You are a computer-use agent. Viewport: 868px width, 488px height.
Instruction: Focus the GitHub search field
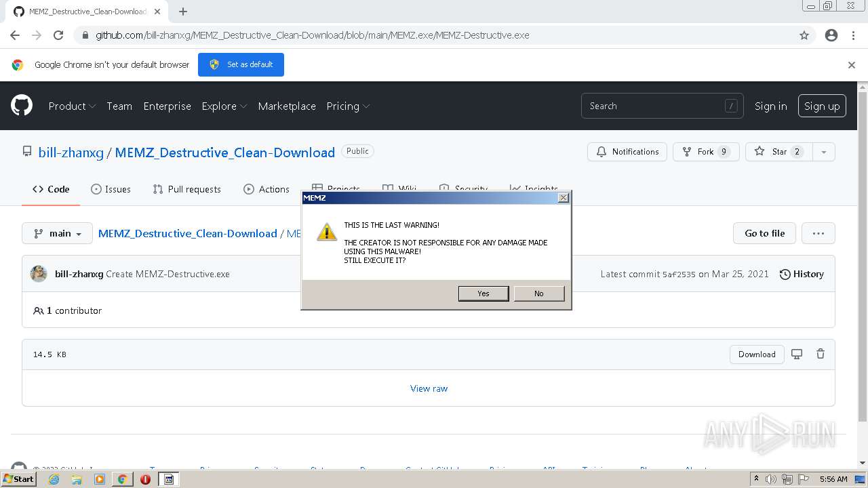[x=662, y=106]
